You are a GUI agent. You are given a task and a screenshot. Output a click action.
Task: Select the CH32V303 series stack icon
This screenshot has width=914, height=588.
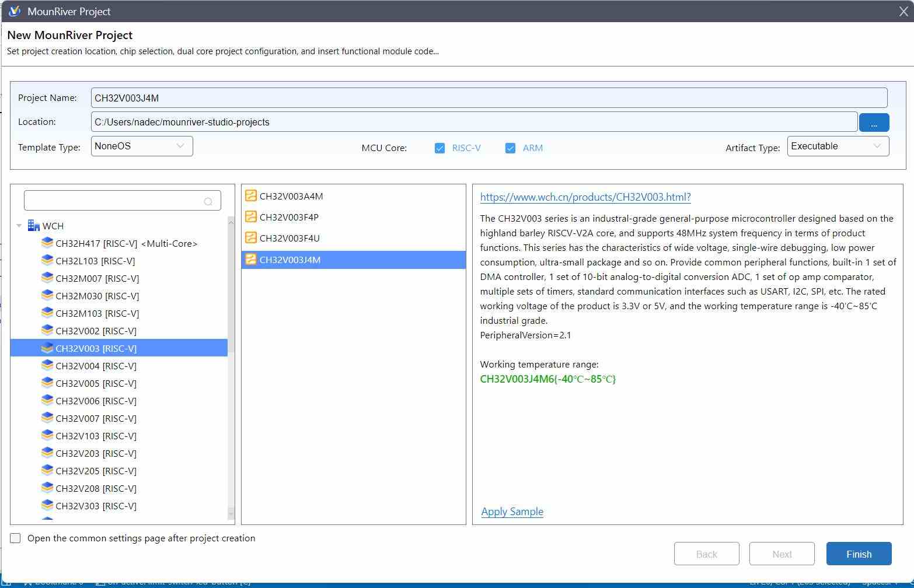coord(47,506)
